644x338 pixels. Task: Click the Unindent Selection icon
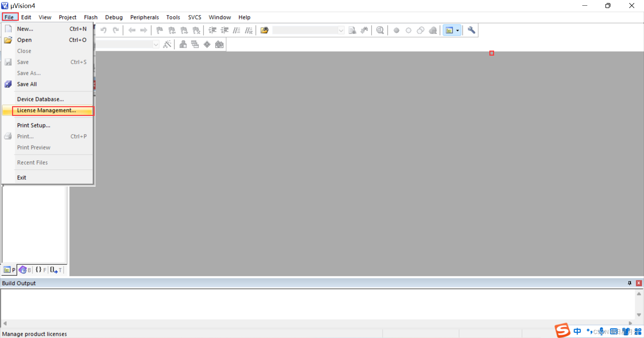click(224, 30)
